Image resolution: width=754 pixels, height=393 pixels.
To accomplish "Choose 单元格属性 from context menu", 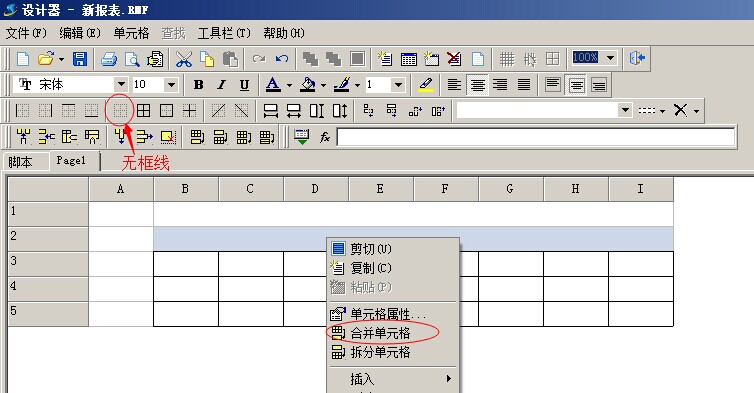I will pyautogui.click(x=388, y=314).
